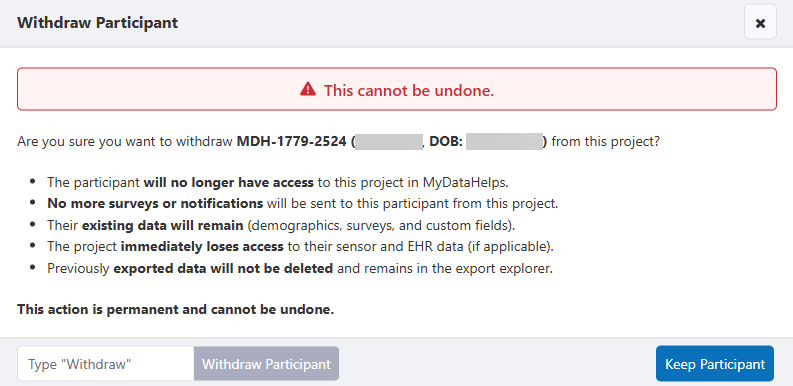This screenshot has width=793, height=386.
Task: Click the grayed Withdraw Participant button
Action: pos(266,364)
